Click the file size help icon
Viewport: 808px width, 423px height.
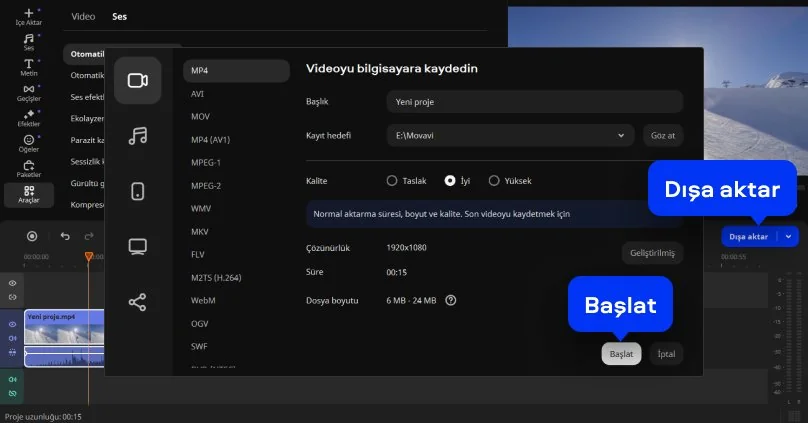click(451, 300)
